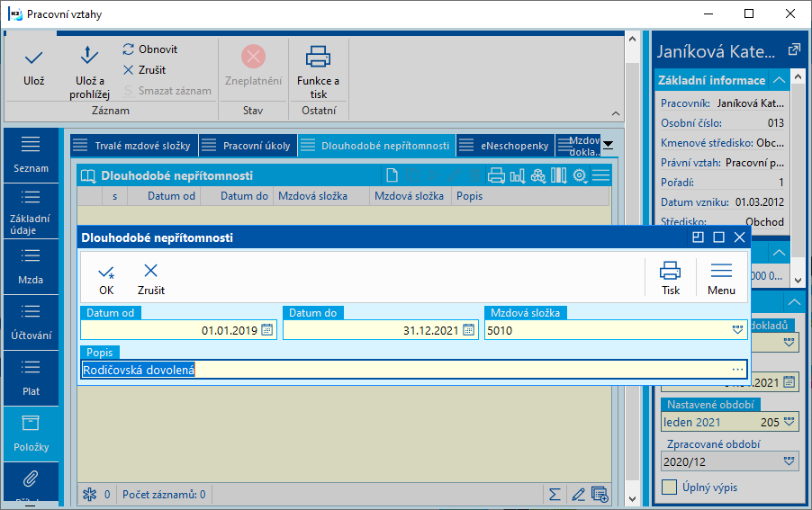This screenshot has height=510, width=812.
Task: Close the Dlouhodobé nepřítomnosti dialog
Action: click(739, 237)
